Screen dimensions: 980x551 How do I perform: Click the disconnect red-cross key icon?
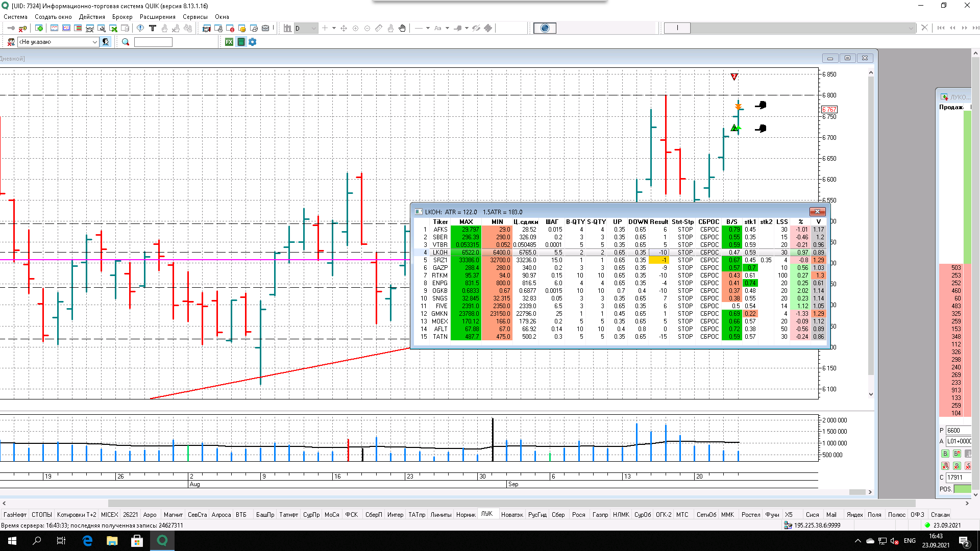(22, 28)
